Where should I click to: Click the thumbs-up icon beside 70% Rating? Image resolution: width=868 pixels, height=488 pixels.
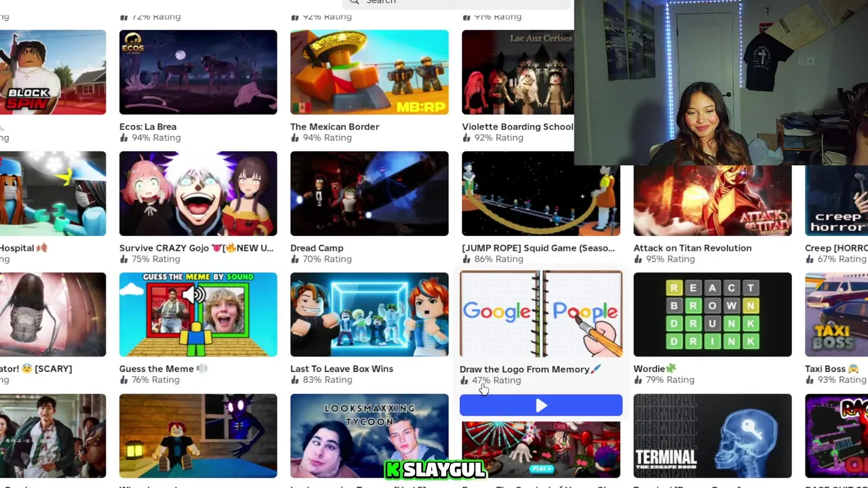[294, 259]
